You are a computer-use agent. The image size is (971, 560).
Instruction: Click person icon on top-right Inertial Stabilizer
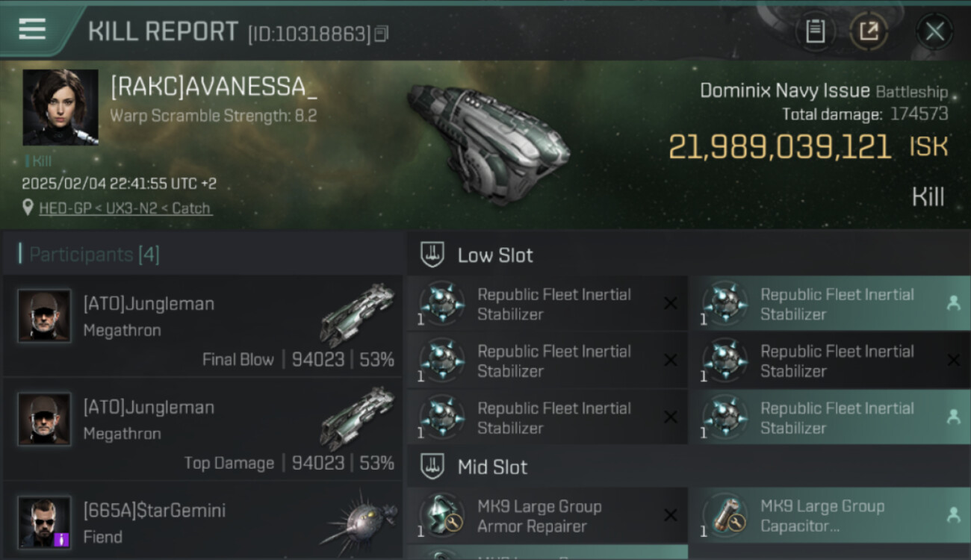(953, 303)
